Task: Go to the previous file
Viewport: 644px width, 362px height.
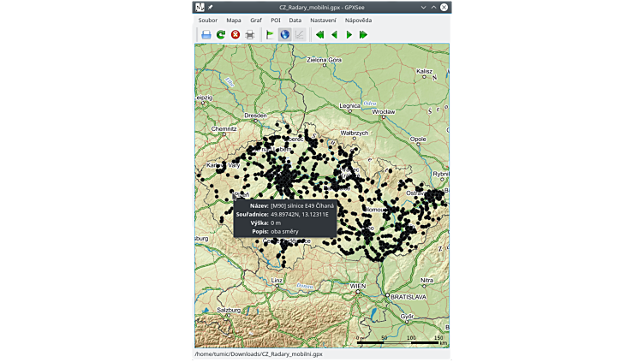Action: point(334,35)
